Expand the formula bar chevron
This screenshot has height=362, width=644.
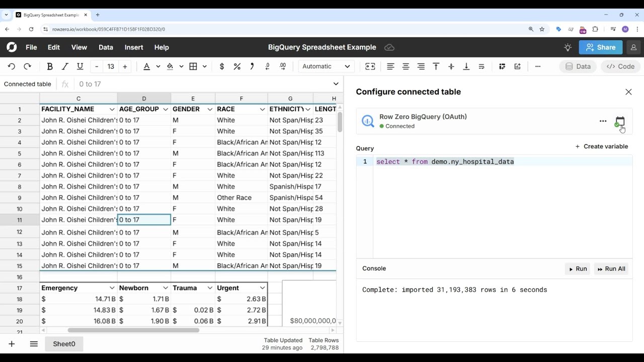click(x=336, y=84)
